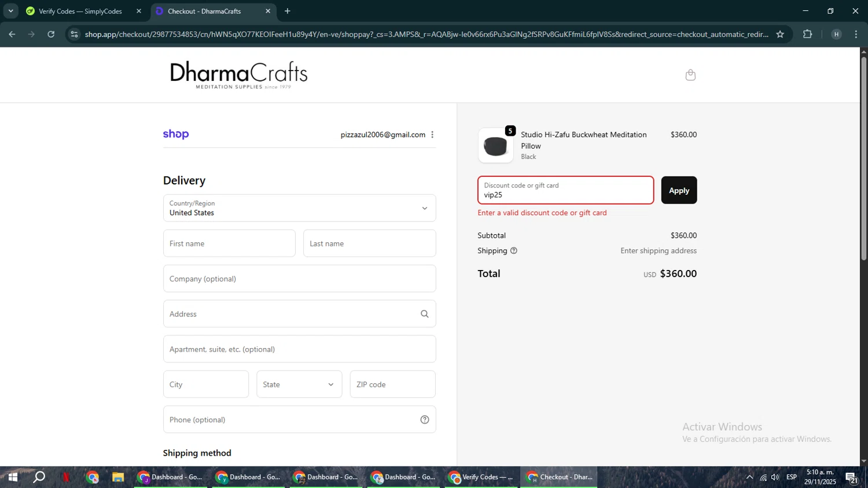Apply the discount code
Viewport: 868px width, 488px height.
pyautogui.click(x=679, y=190)
